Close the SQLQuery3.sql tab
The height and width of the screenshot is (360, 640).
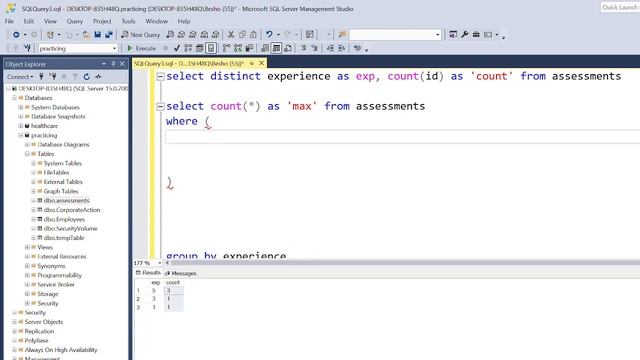click(x=262, y=63)
